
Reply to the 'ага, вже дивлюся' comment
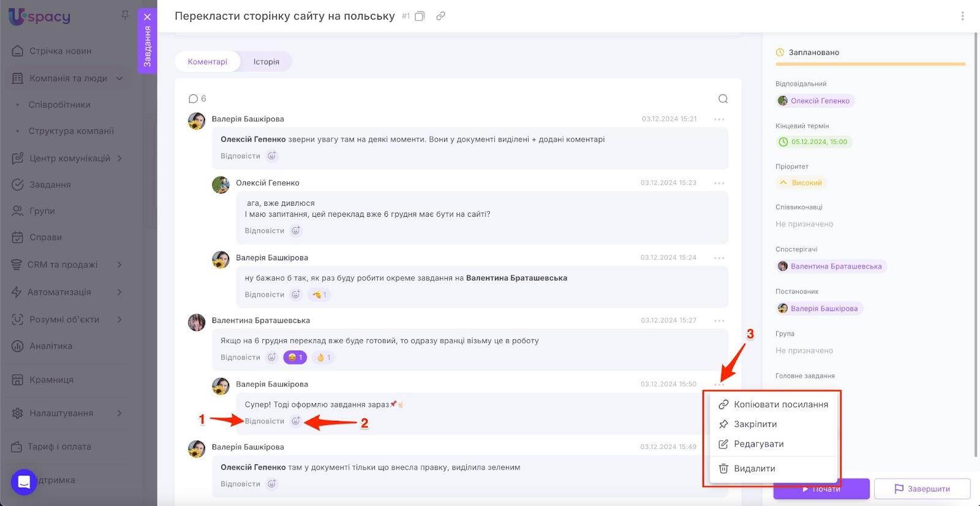click(x=265, y=231)
